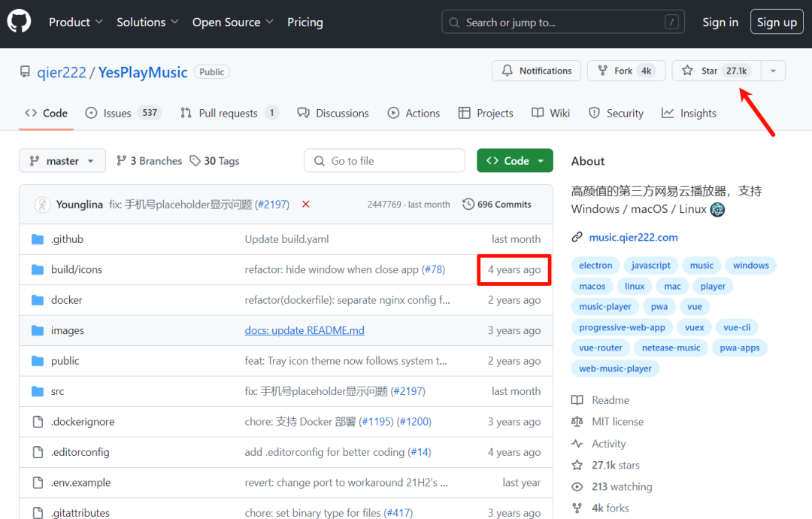Open the Update build.yaml commit message

pos(287,239)
